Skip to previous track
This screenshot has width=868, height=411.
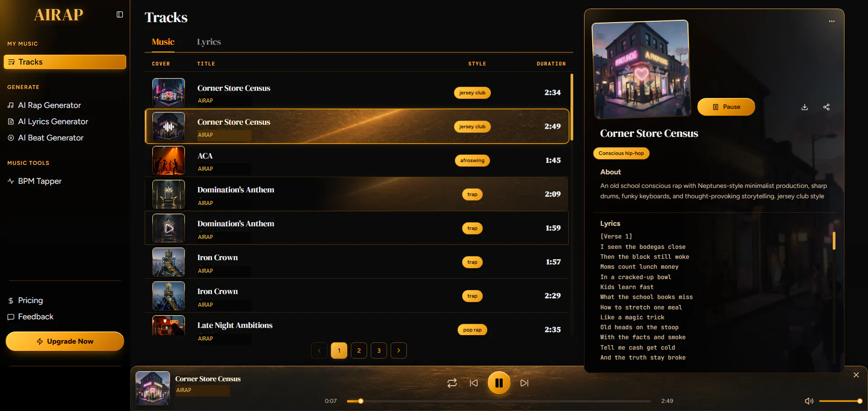474,383
